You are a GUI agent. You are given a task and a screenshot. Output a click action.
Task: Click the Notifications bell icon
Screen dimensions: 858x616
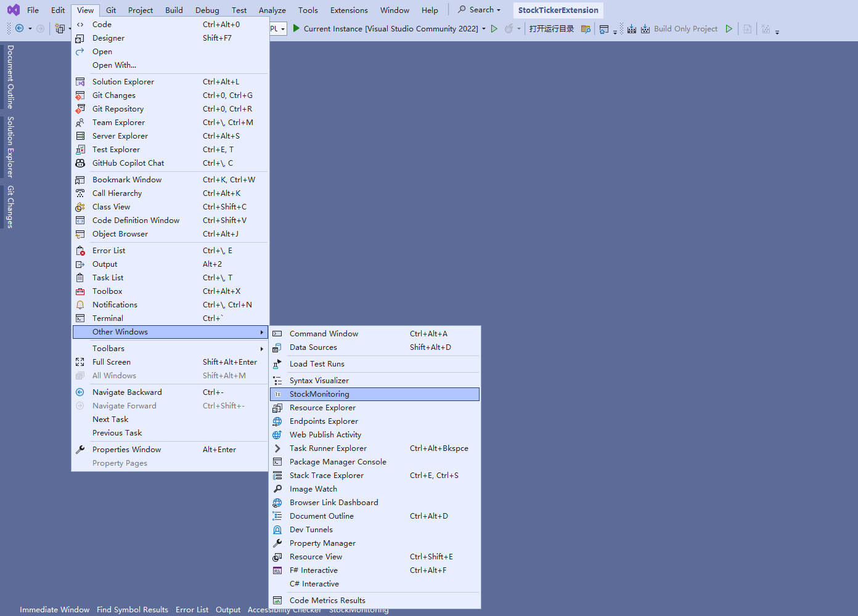coord(80,305)
